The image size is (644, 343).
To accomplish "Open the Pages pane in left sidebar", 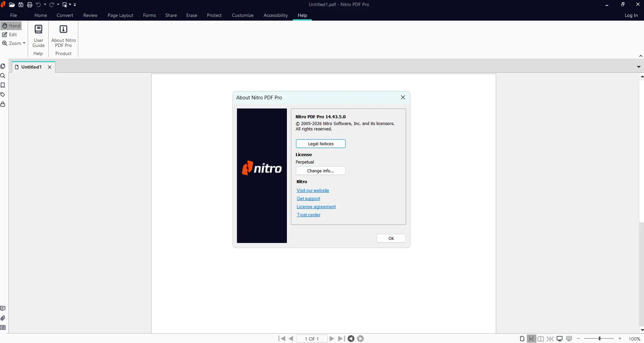I will pos(3,66).
